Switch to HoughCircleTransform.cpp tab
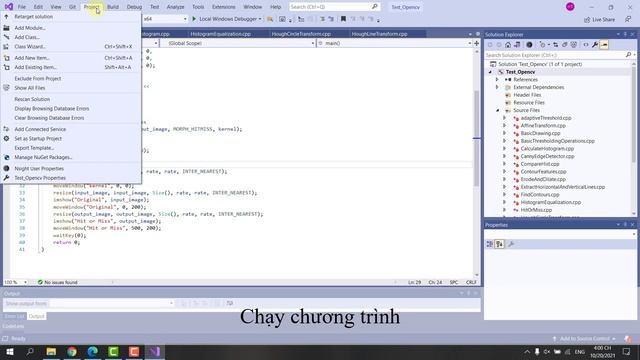 (301, 34)
